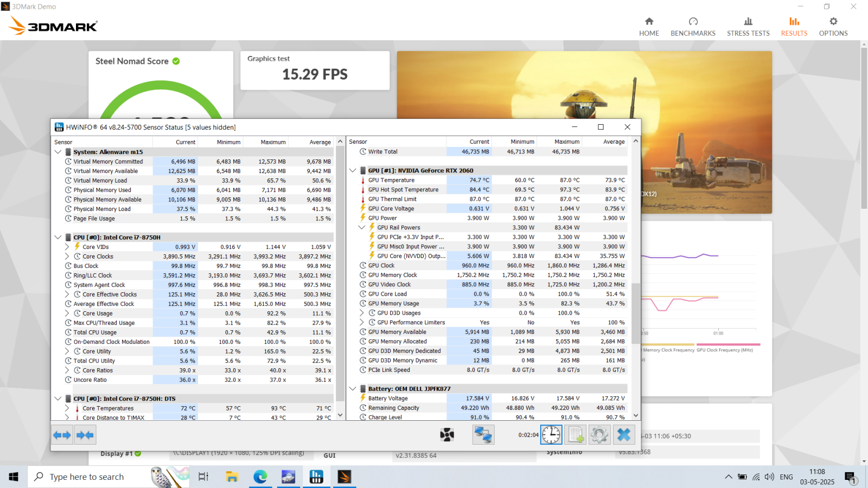Open Task View on taskbar
The height and width of the screenshot is (488, 868).
click(203, 477)
